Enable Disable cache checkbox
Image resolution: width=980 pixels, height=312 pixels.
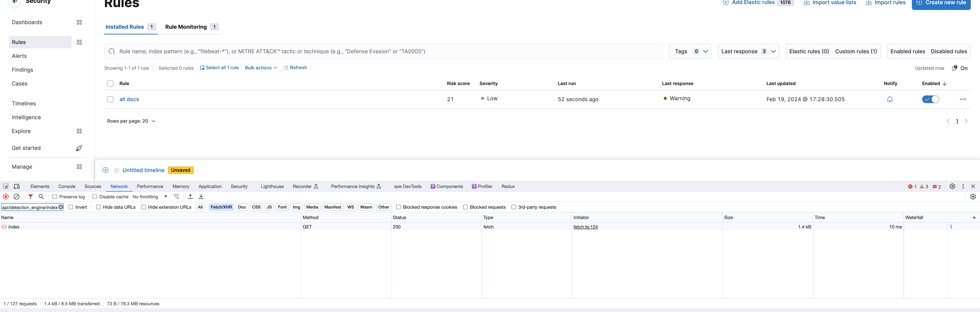click(95, 197)
